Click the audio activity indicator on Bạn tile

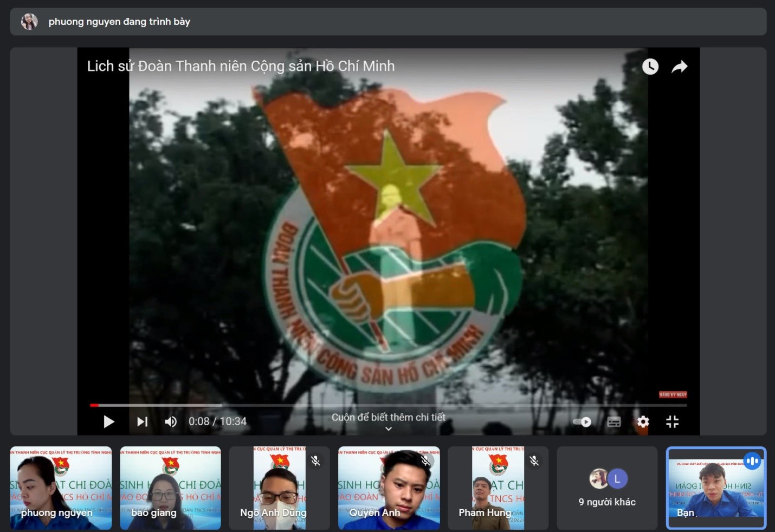[x=752, y=461]
